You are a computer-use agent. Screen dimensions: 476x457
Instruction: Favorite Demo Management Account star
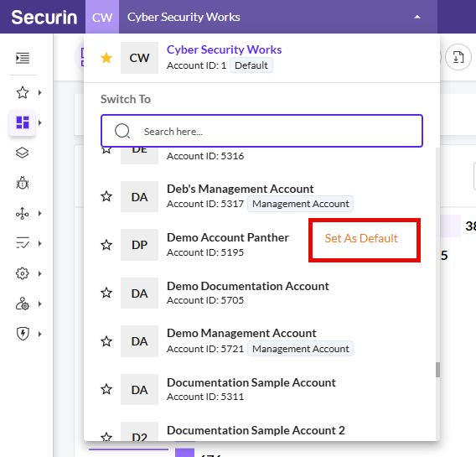pos(106,341)
